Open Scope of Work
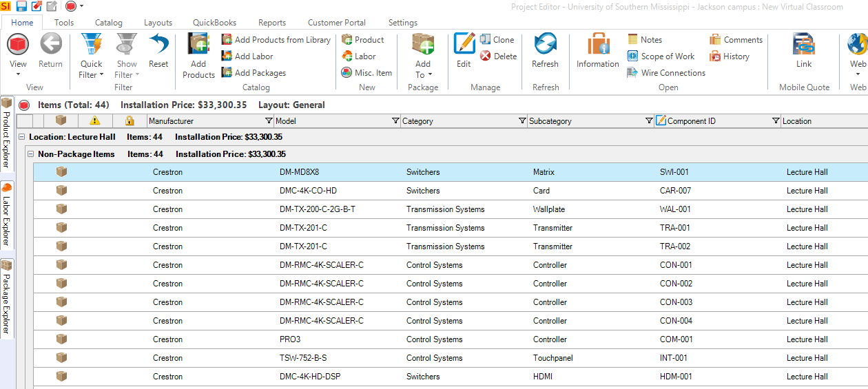This screenshot has width=868, height=389. click(661, 56)
